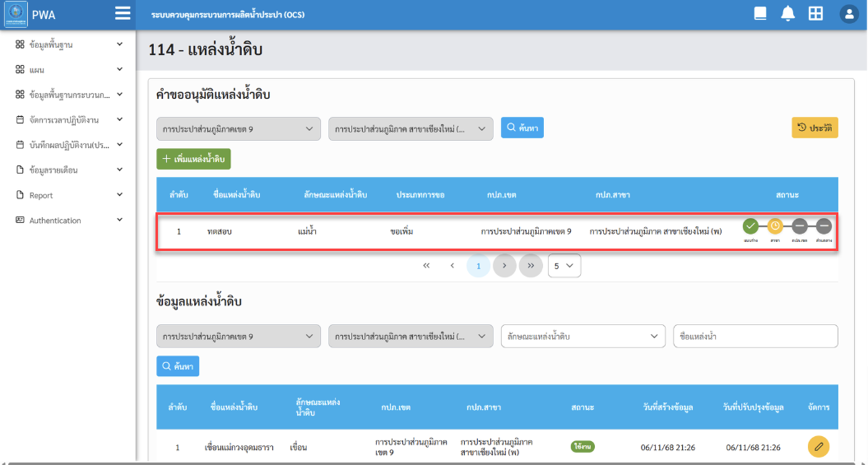The height and width of the screenshot is (465, 868).
Task: Click the calendar icon beside บันทึกผลปฏิบัติงาน
Action: [x=20, y=145]
